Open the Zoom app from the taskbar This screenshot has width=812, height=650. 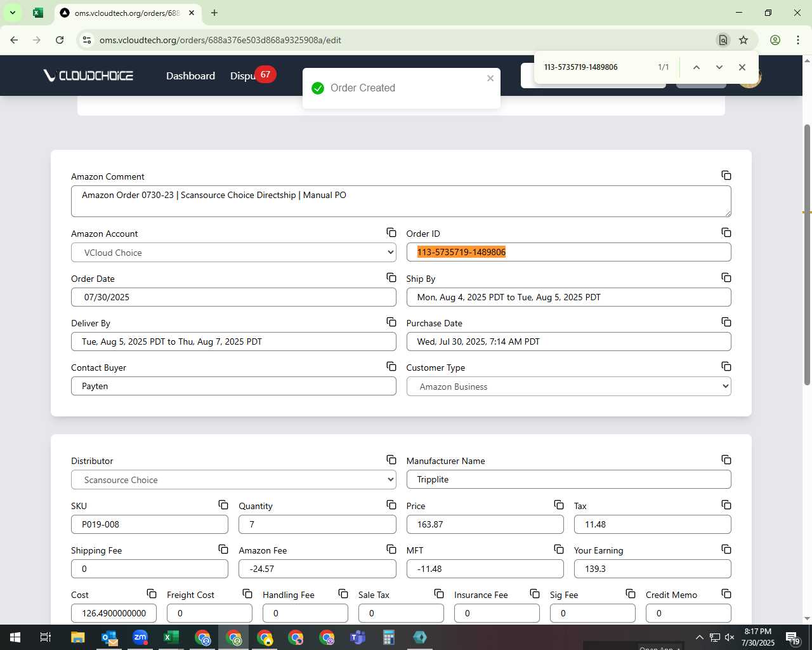[x=140, y=637]
